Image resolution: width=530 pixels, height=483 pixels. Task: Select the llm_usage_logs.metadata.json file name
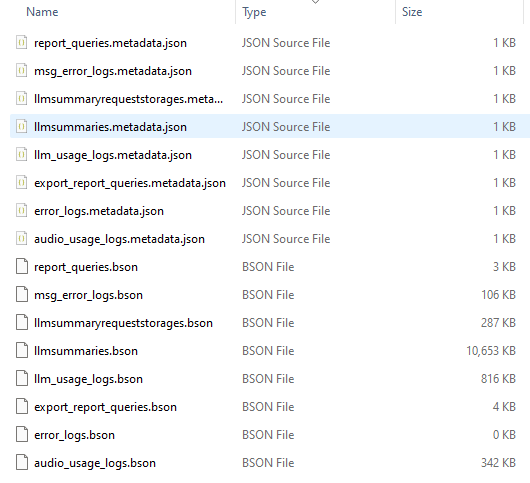[113, 155]
